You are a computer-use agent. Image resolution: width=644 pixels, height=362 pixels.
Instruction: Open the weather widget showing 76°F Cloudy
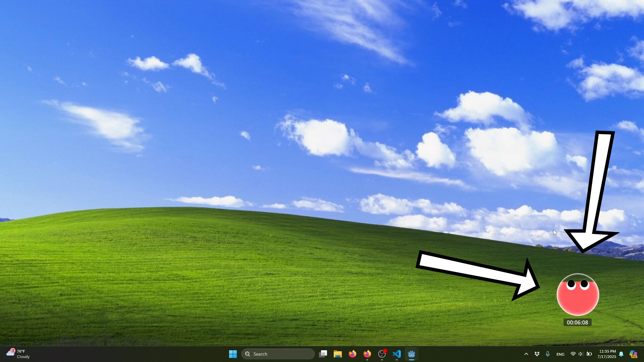pyautogui.click(x=18, y=354)
